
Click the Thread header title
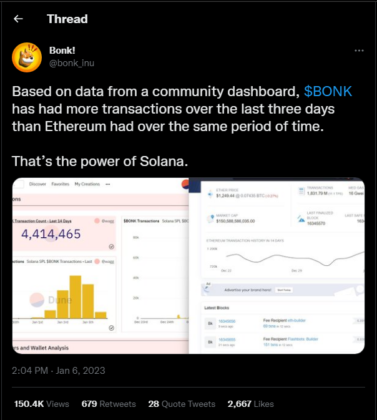[x=67, y=19]
